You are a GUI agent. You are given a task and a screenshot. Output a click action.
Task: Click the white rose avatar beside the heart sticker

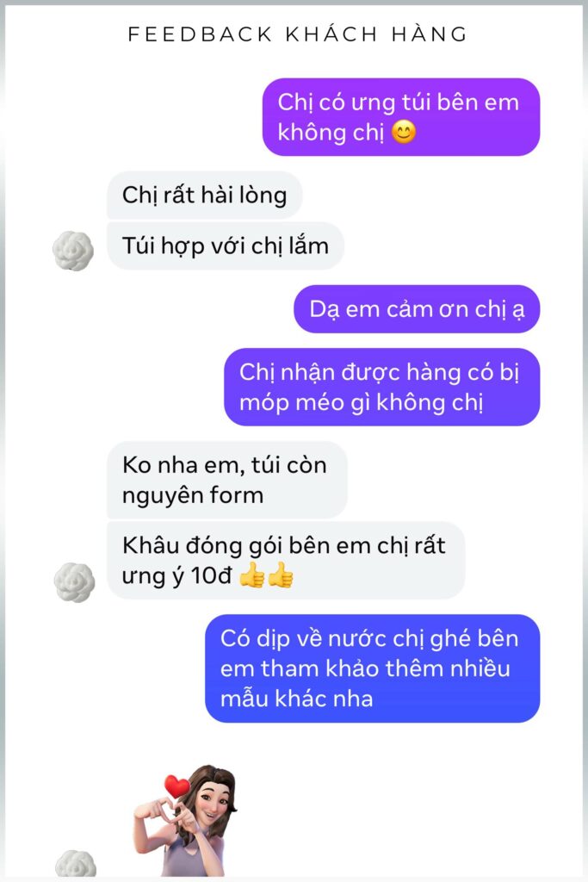(x=75, y=863)
